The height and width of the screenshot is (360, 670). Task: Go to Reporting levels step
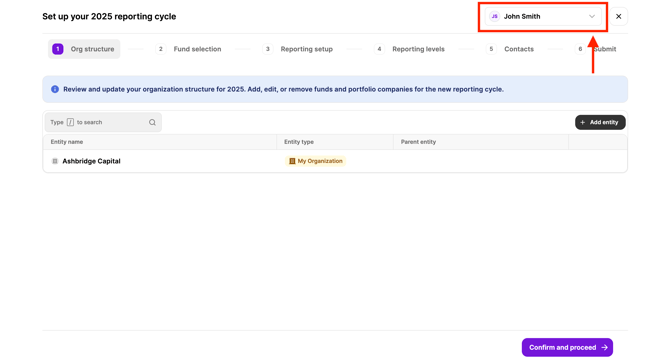click(409, 49)
